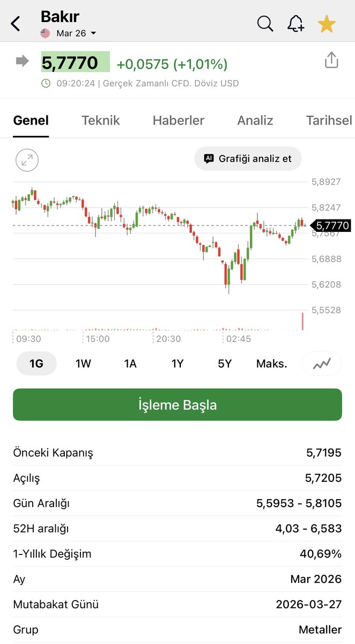
Task: Tap the Bakır title
Action: coord(60,17)
